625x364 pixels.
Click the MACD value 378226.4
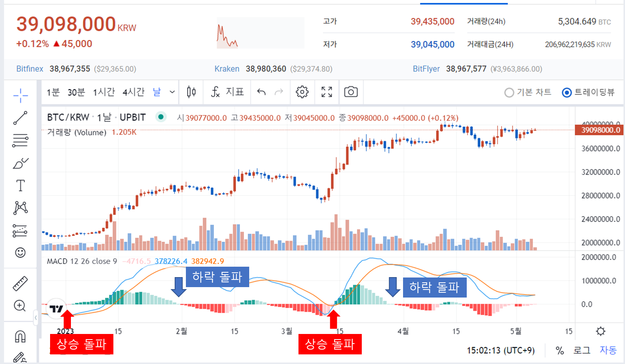point(171,261)
